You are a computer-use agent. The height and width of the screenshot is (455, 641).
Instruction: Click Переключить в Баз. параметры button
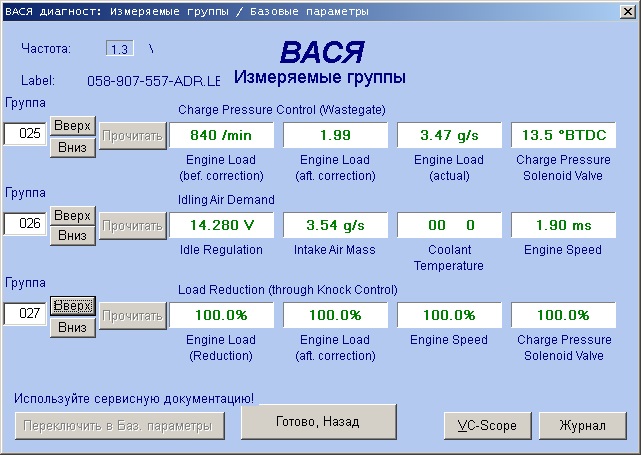tap(120, 426)
